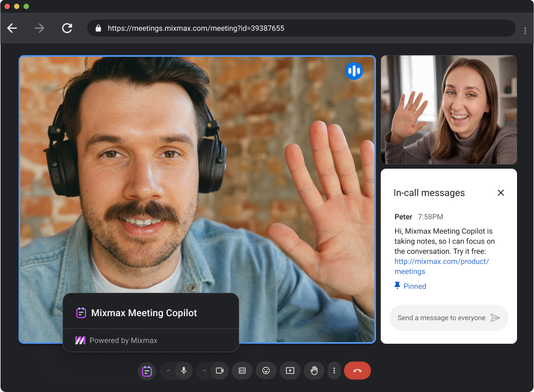Click the present screen button
The height and width of the screenshot is (392, 534).
(x=290, y=371)
